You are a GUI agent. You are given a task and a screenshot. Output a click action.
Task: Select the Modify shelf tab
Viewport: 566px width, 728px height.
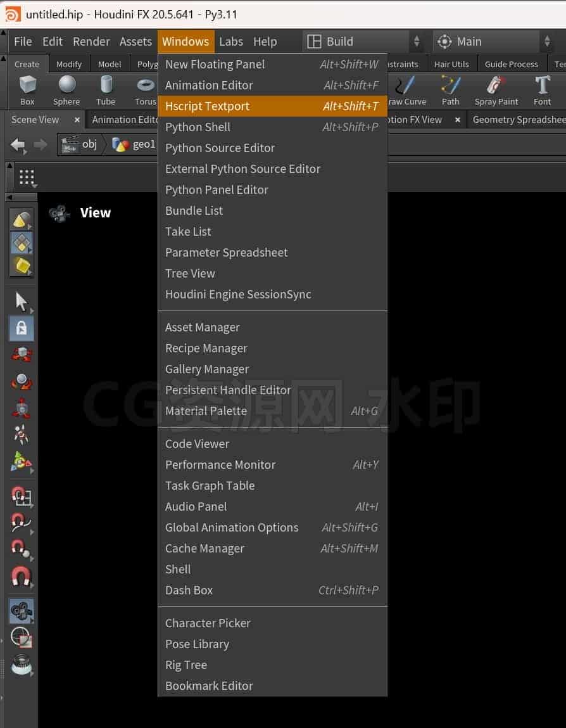point(68,64)
